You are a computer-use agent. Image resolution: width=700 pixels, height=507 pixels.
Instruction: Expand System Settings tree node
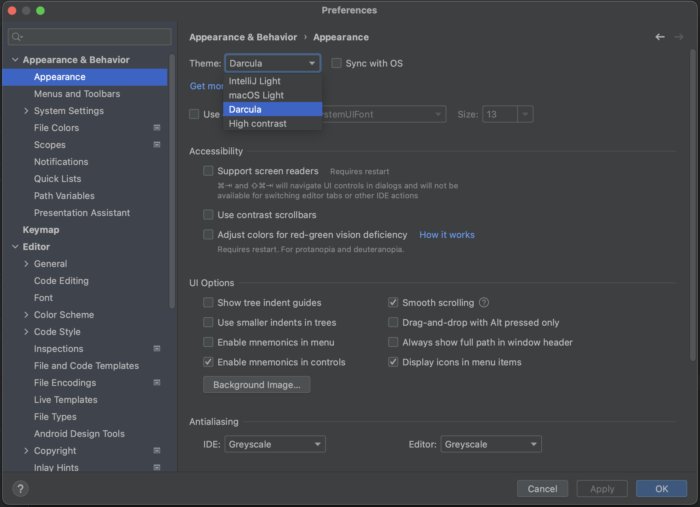[x=26, y=111]
